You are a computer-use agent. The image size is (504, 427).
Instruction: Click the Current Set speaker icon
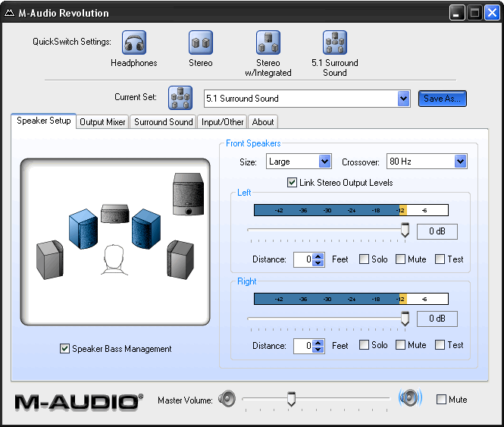pos(180,98)
